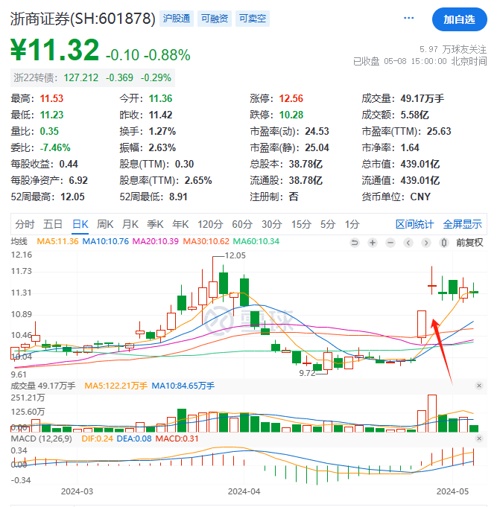Open 区间统计 range statistics link

pyautogui.click(x=414, y=224)
